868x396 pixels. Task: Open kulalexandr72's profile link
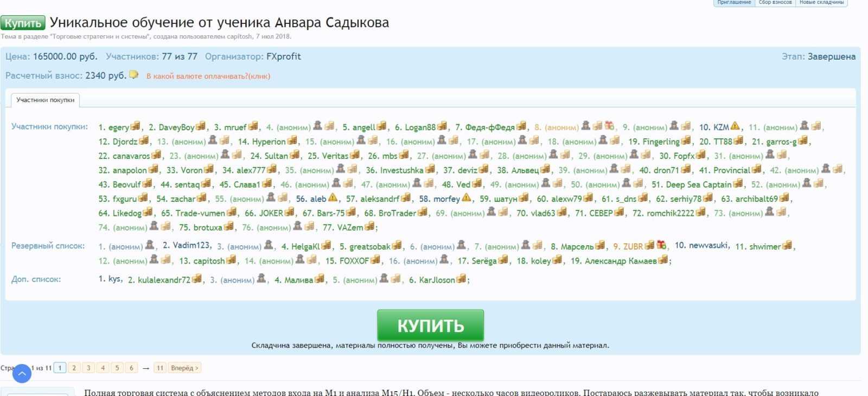point(164,280)
